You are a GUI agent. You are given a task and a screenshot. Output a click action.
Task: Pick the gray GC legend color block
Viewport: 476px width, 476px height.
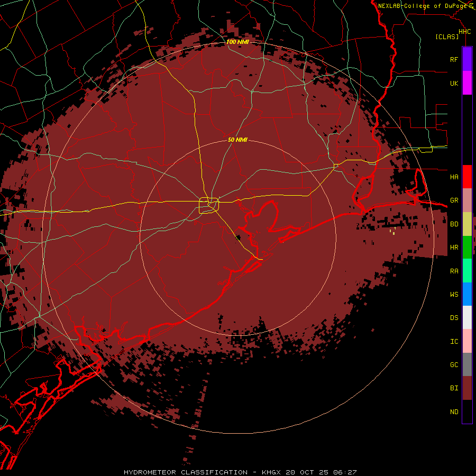tap(467, 364)
